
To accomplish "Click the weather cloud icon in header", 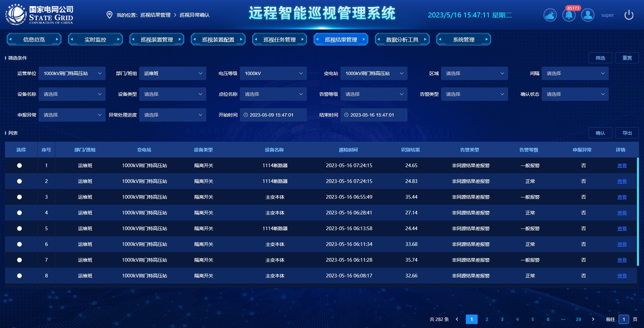I will click(x=550, y=15).
